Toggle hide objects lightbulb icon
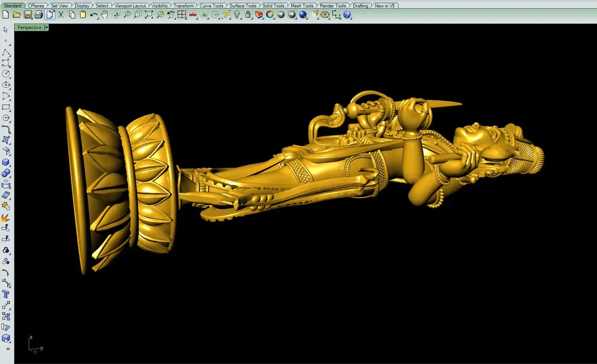597x364 pixels. point(237,15)
